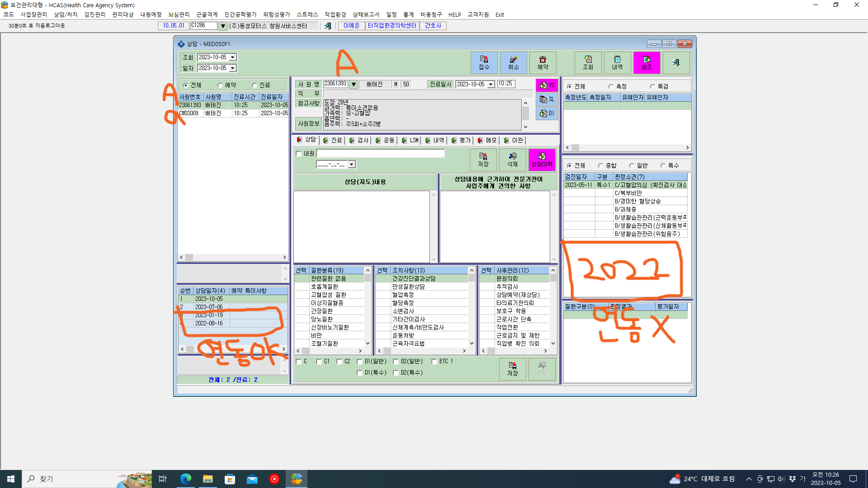
Task: Select the 예약 radio button in patient list
Action: 220,85
